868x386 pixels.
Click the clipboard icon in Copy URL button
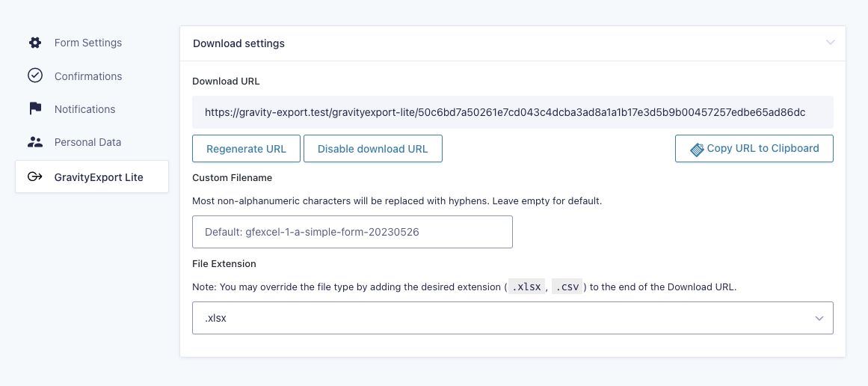pyautogui.click(x=697, y=149)
